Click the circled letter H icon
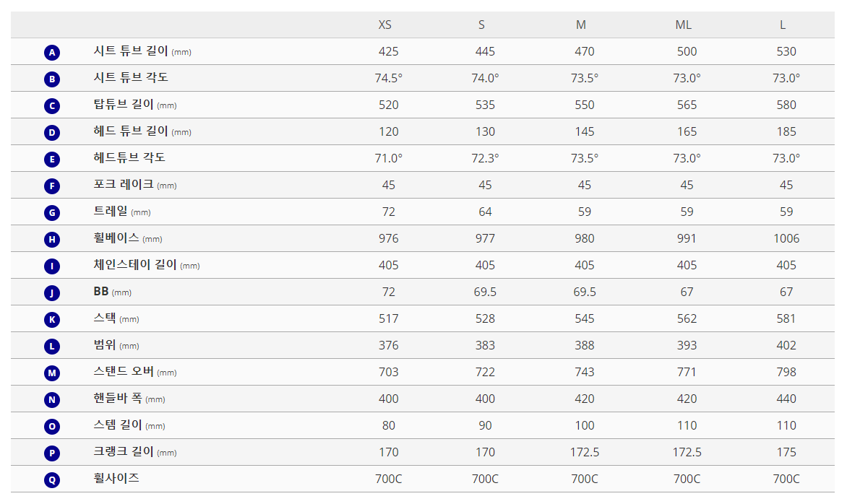The image size is (847, 504). tap(52, 240)
